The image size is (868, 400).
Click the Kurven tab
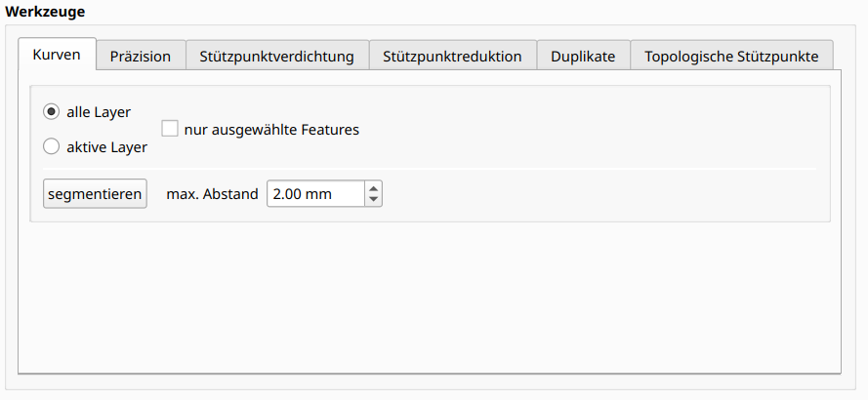[57, 55]
